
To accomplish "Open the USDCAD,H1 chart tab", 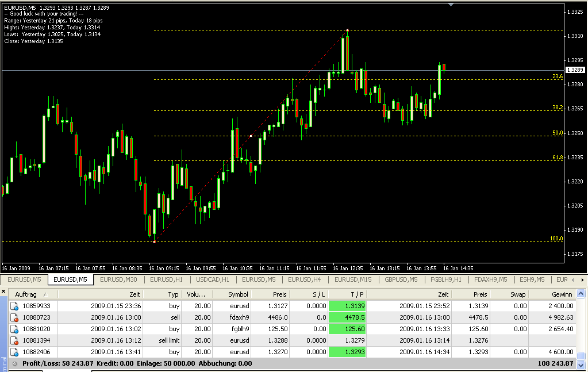I will coord(212,280).
